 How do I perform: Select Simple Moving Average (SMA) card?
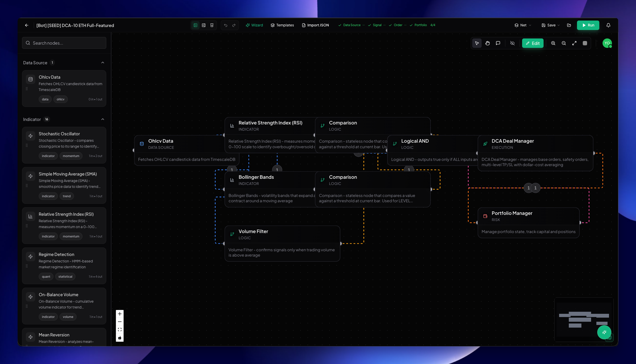point(64,185)
